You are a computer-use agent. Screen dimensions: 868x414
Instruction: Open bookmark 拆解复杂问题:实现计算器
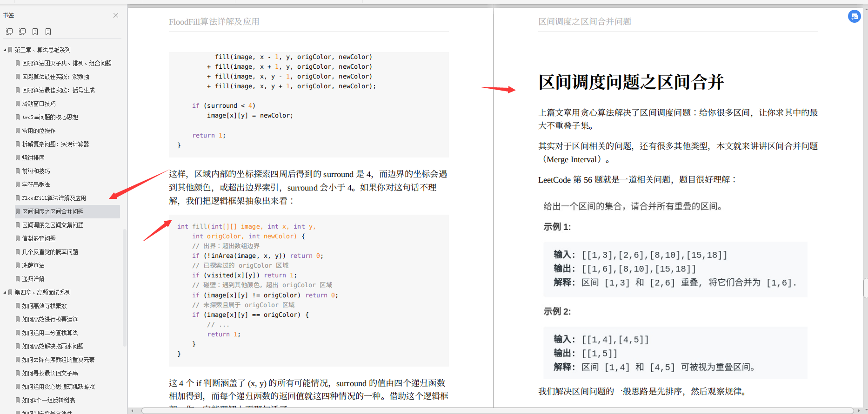pyautogui.click(x=56, y=144)
